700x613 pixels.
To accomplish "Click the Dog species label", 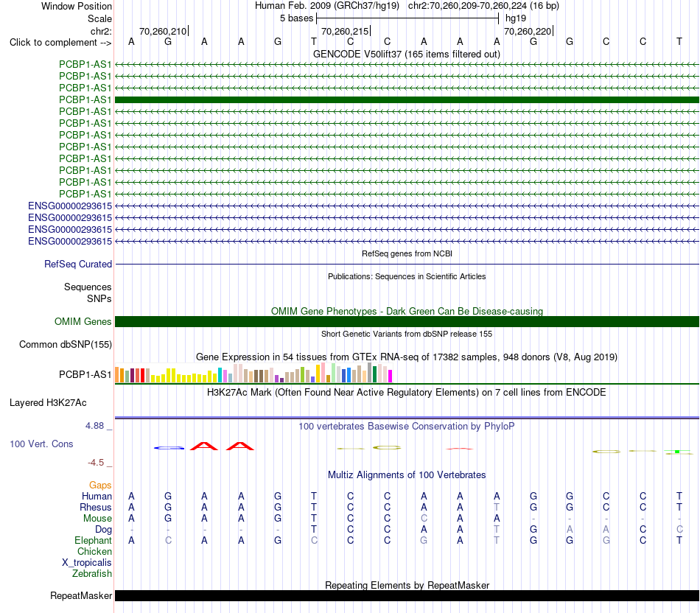I will pyautogui.click(x=103, y=530).
